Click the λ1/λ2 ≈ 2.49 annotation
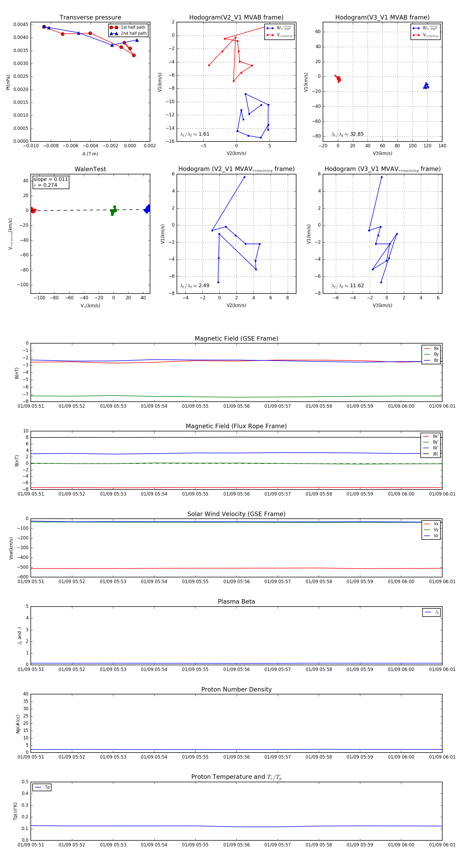This screenshot has height=868, width=473. pyautogui.click(x=194, y=286)
